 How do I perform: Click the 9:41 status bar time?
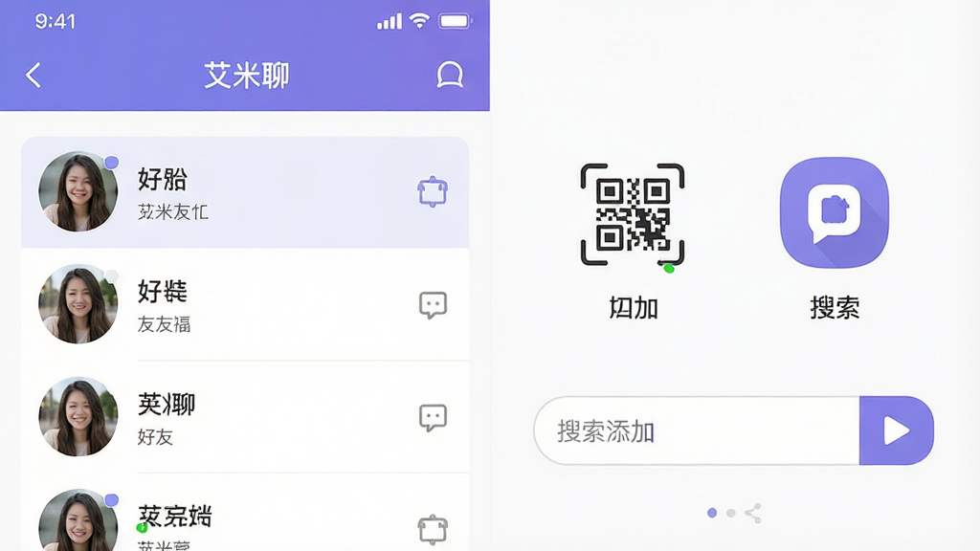coord(55,22)
